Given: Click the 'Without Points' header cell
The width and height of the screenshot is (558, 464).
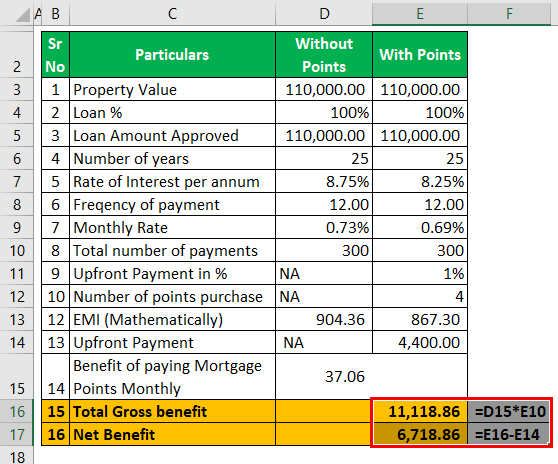Looking at the screenshot, I should click(324, 55).
